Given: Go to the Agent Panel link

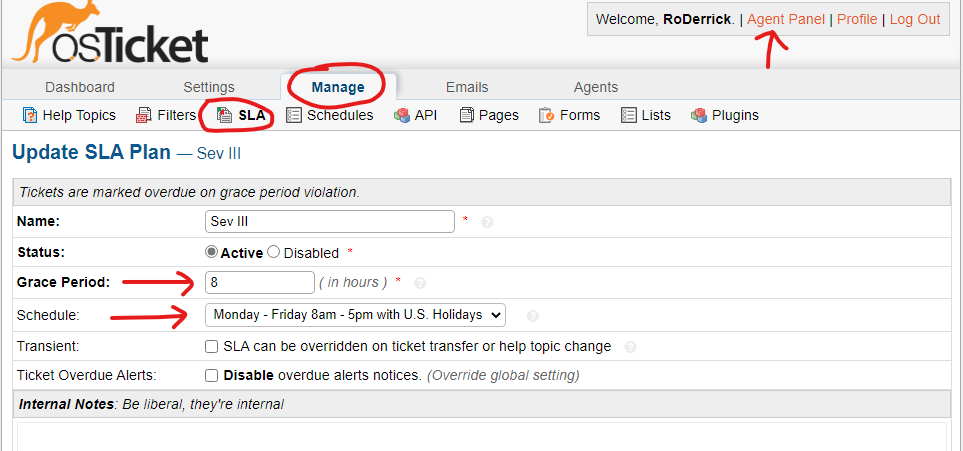Looking at the screenshot, I should pyautogui.click(x=786, y=19).
